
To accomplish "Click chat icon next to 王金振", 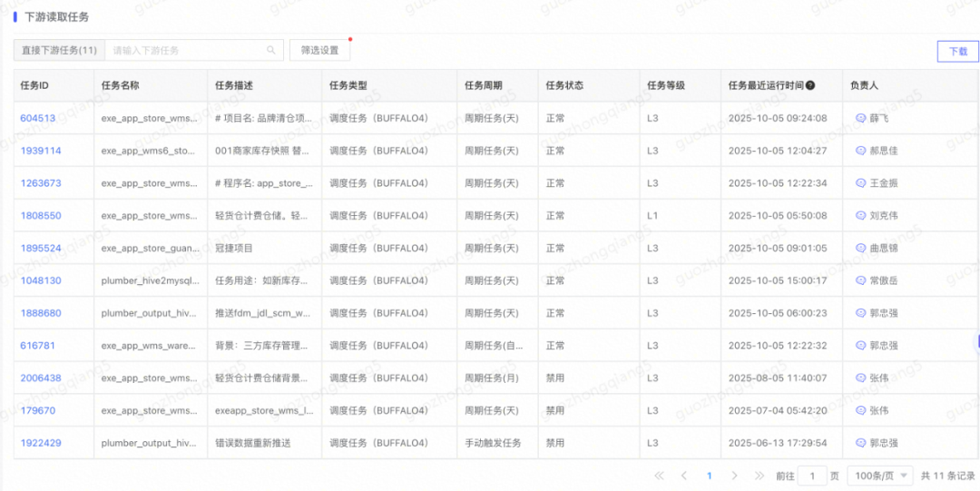I will click(x=860, y=183).
